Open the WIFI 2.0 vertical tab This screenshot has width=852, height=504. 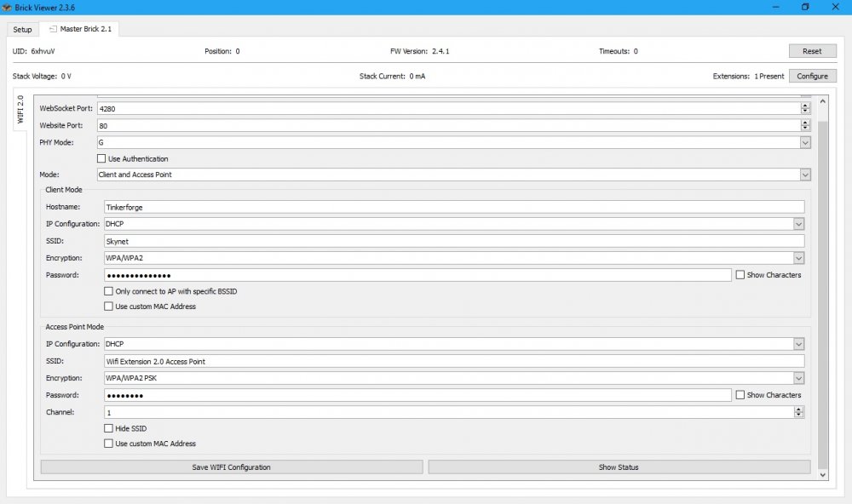coord(20,109)
